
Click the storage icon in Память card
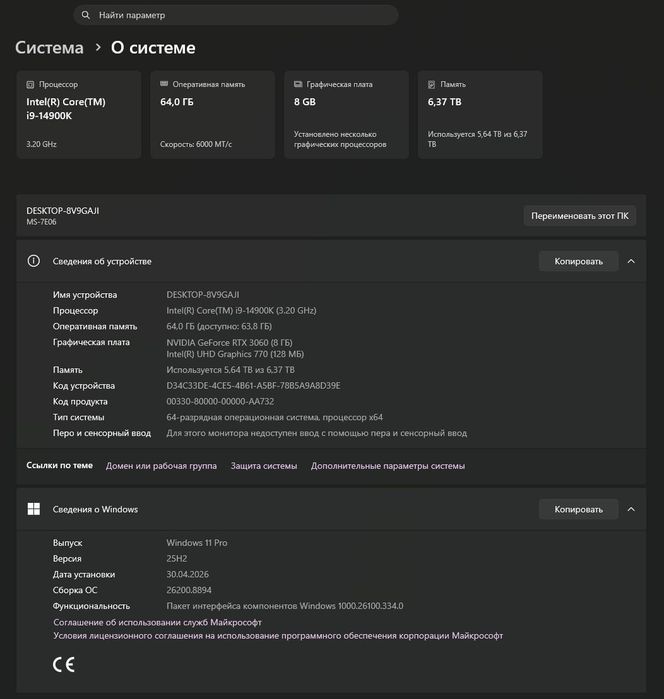[x=432, y=84]
